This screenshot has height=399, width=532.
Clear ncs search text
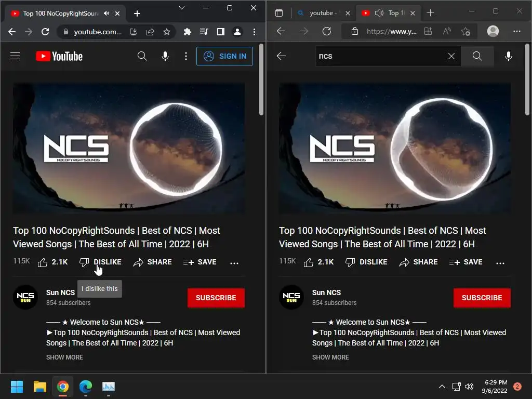click(451, 56)
